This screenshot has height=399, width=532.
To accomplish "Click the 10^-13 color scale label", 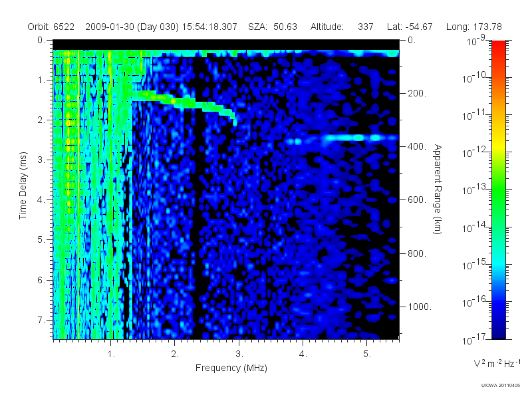I will point(474,189).
